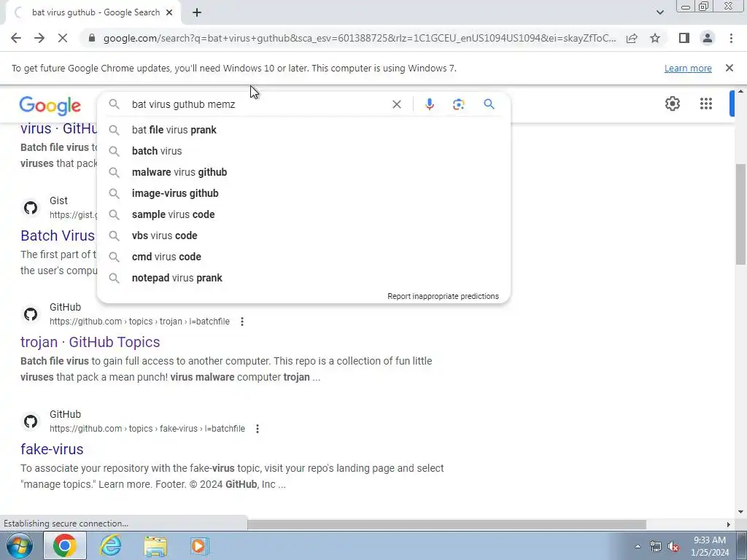The width and height of the screenshot is (747, 560).
Task: Click the network tray icon
Action: (656, 546)
